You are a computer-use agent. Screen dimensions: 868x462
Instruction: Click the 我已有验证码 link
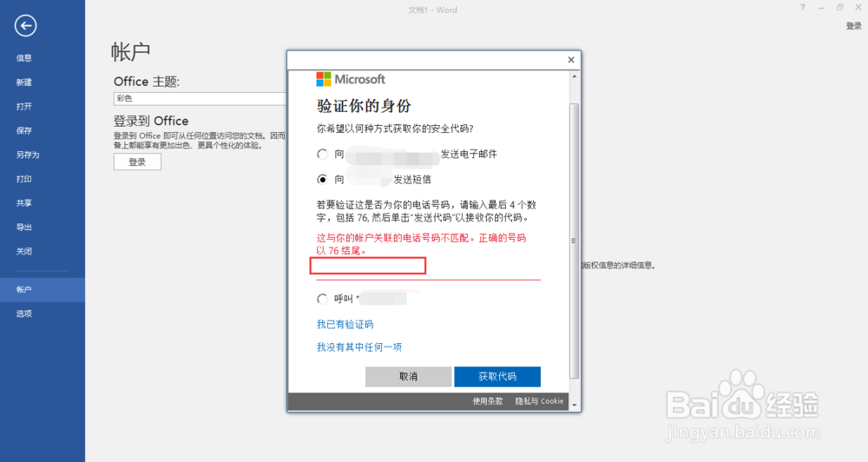click(345, 325)
